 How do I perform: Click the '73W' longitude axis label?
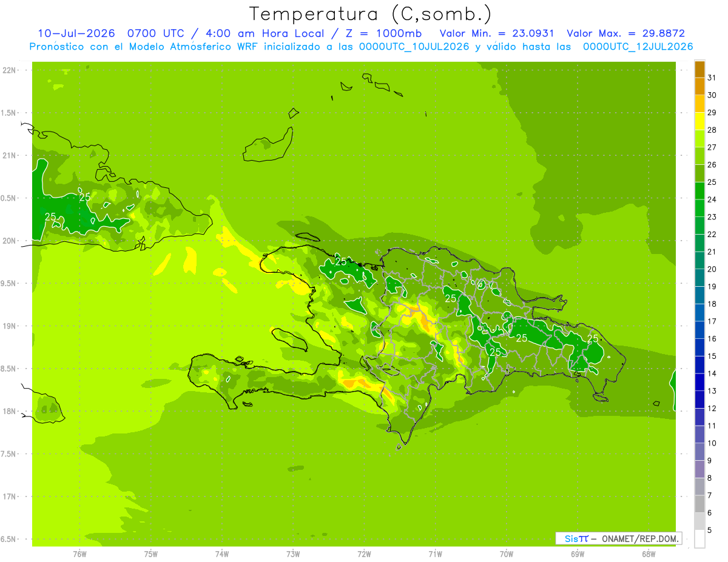[293, 554]
